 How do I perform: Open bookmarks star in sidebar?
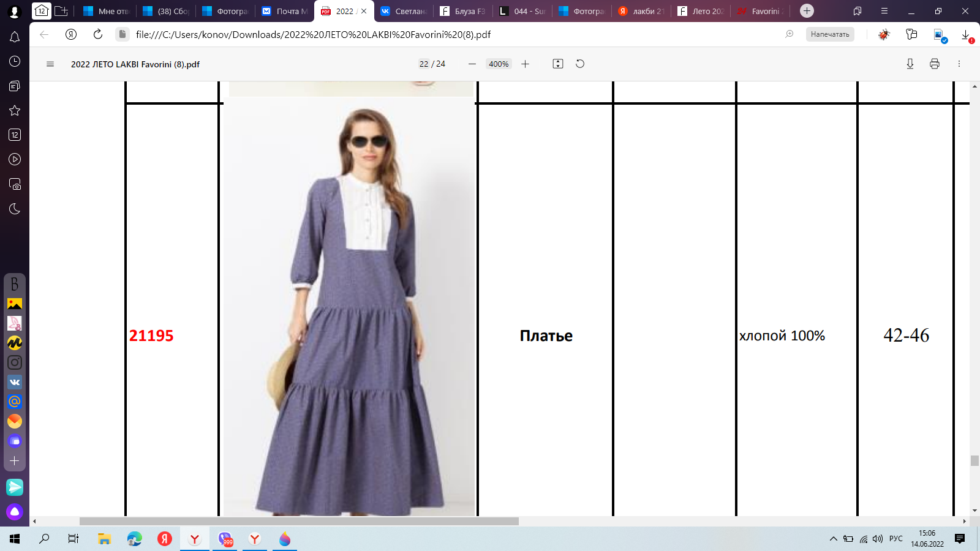15,110
